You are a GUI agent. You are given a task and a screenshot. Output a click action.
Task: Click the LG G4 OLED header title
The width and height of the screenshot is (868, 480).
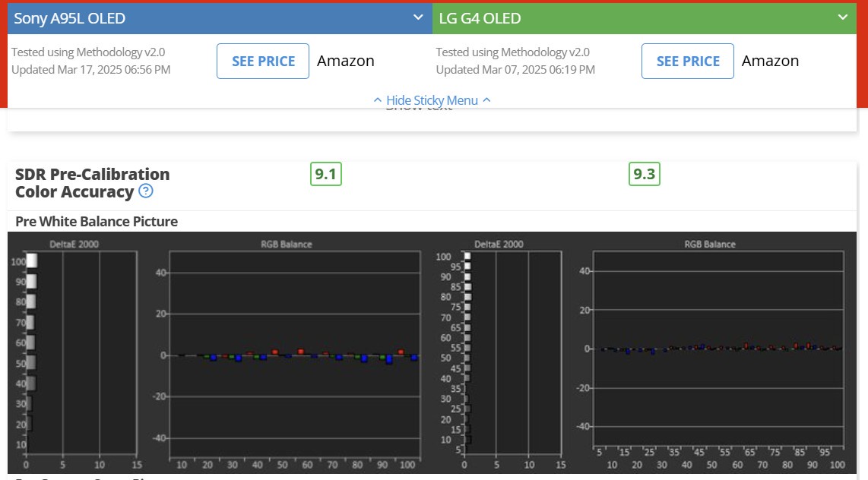tap(480, 18)
